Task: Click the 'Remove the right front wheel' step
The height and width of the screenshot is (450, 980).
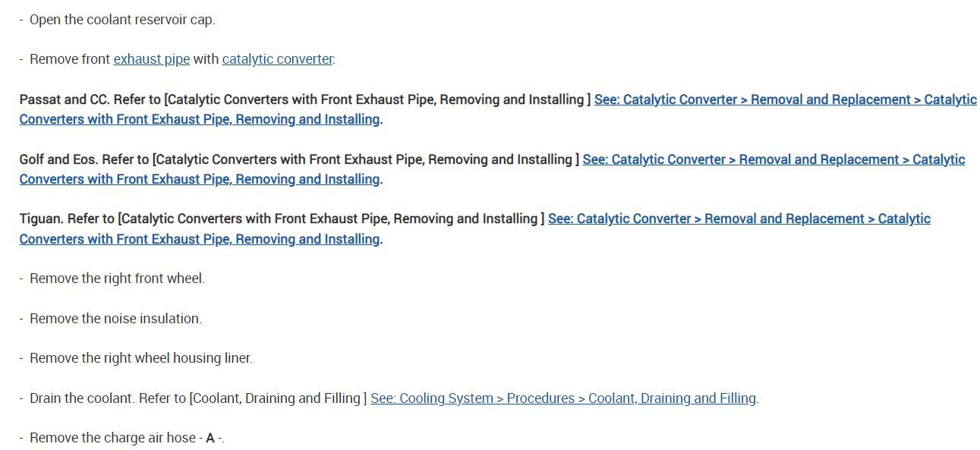Action: [x=116, y=278]
